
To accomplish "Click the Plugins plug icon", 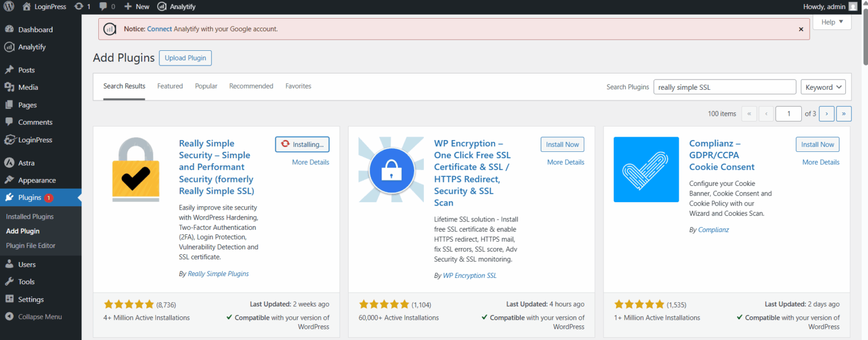I will point(9,198).
